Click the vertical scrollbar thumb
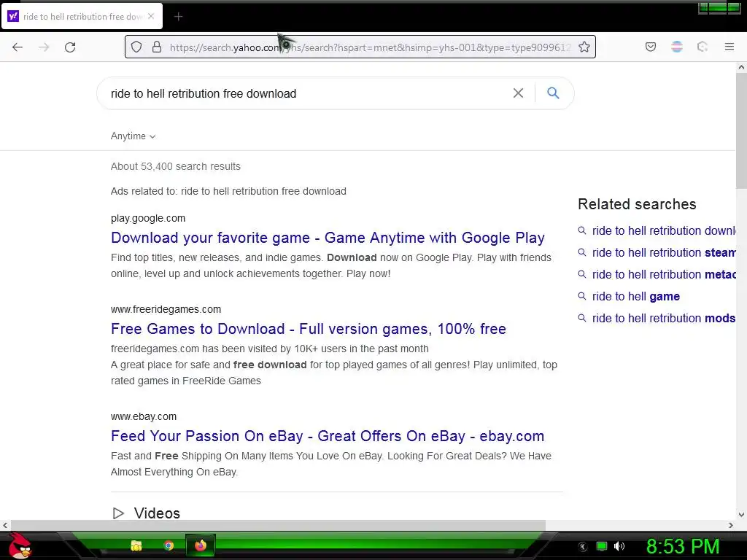 pyautogui.click(x=741, y=130)
